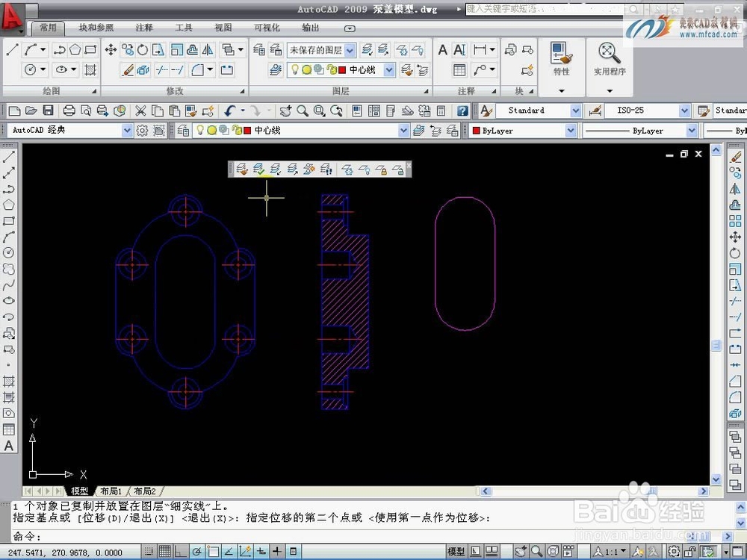747x560 pixels.
Task: Click the Plot printer icon
Action: tap(69, 111)
